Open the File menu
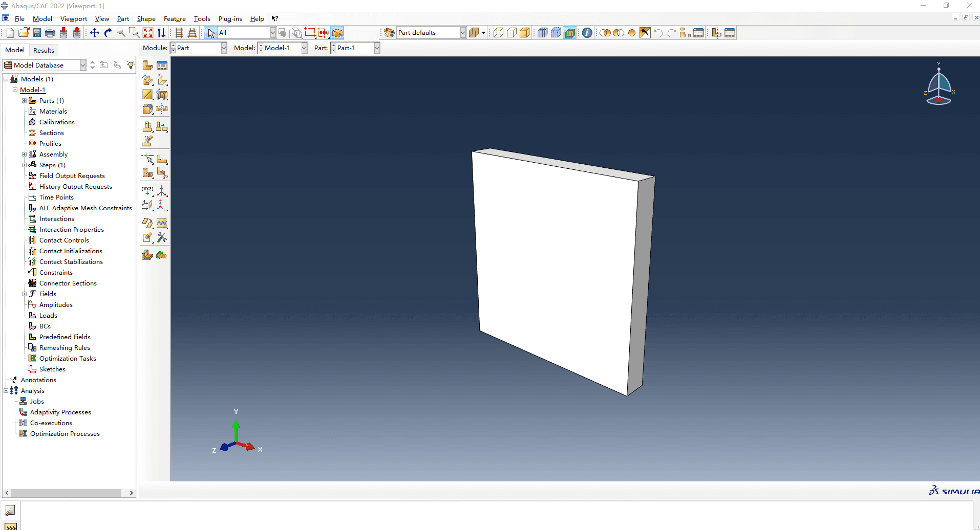The height and width of the screenshot is (530, 980). coord(19,18)
